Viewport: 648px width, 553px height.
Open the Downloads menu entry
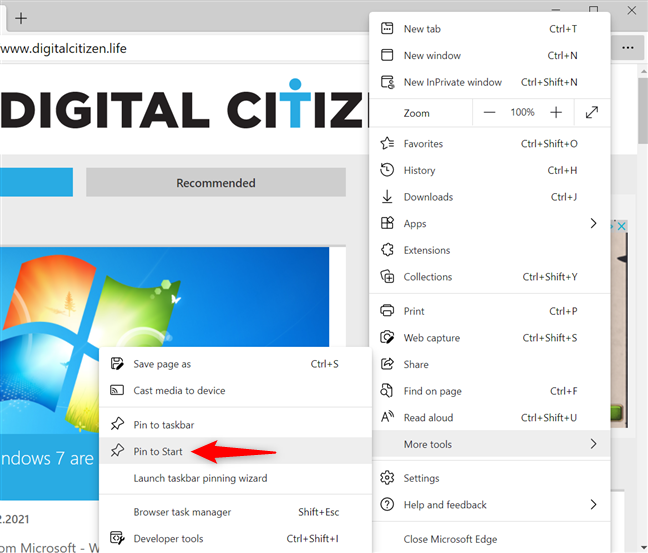[490, 197]
